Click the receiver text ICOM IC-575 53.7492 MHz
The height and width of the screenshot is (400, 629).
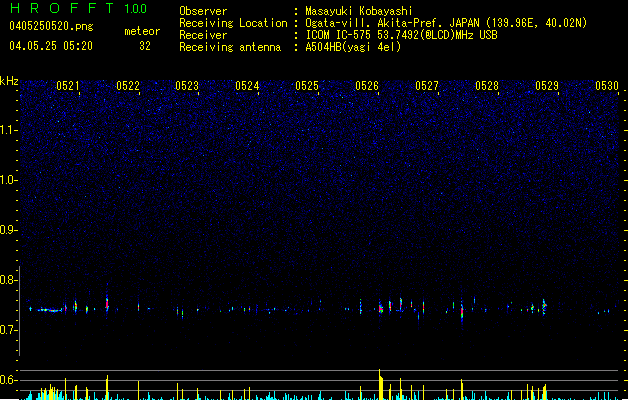pos(401,35)
